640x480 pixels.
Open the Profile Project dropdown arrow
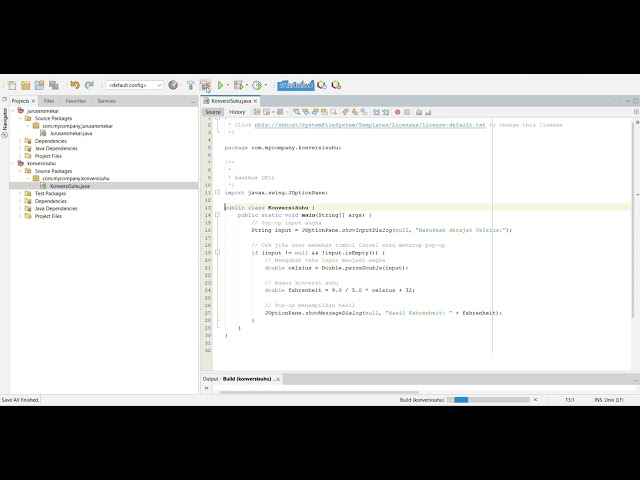[265, 85]
